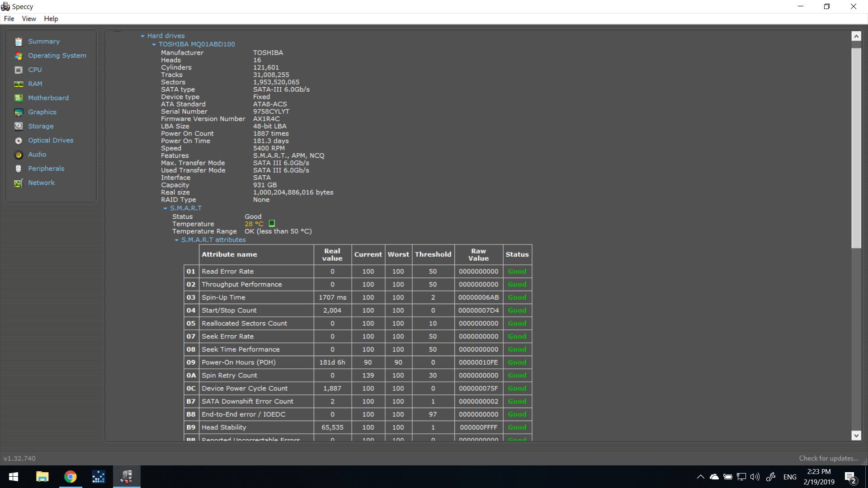This screenshot has width=868, height=488.
Task: Click the Check for updates link
Action: point(828,458)
